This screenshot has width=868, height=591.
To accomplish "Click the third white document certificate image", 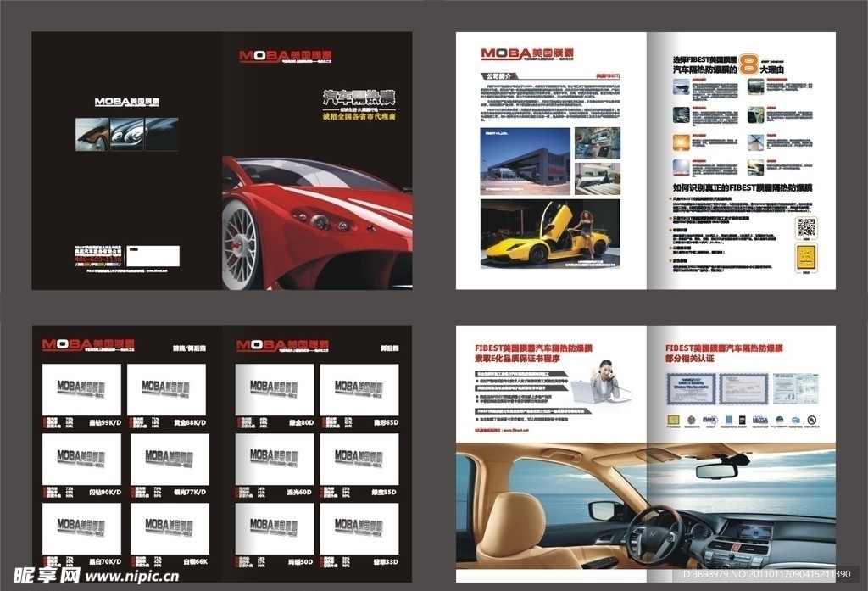I will (x=795, y=389).
